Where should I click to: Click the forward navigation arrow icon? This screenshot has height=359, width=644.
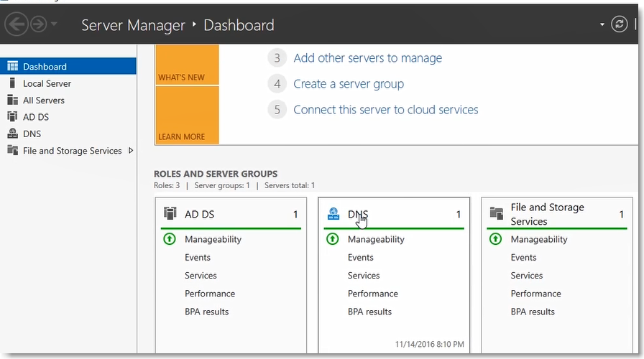[38, 24]
